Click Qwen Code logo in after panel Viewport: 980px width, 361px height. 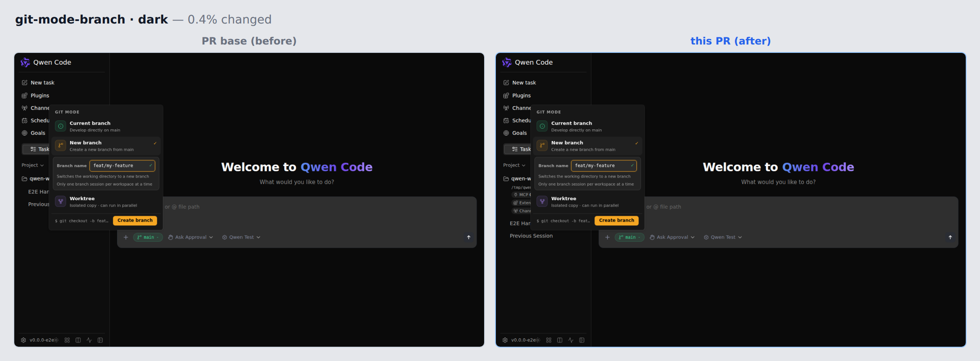click(507, 62)
